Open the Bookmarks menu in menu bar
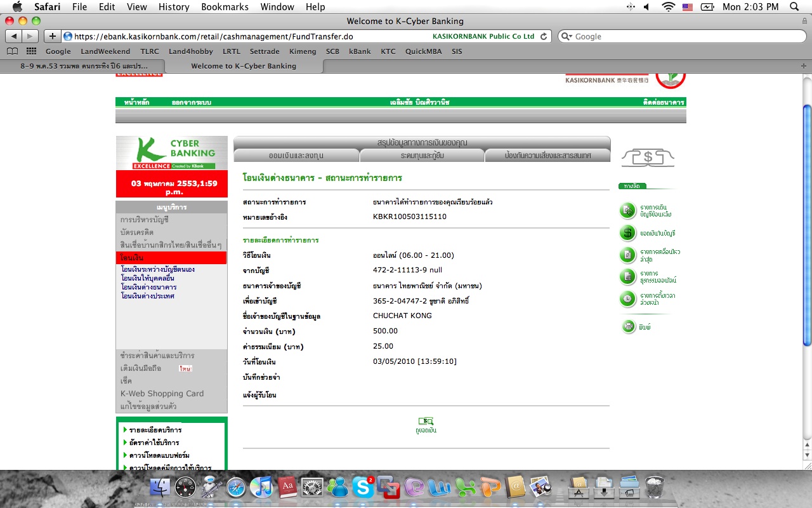812x508 pixels. pyautogui.click(x=225, y=7)
